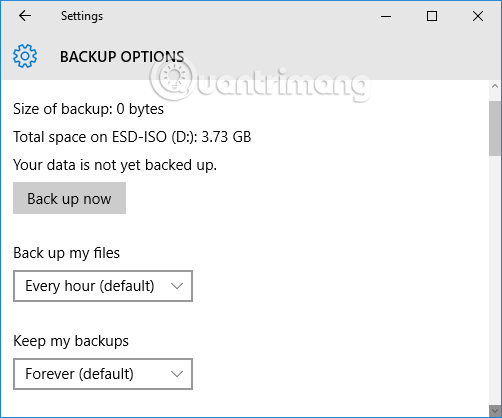Viewport: 502px width, 418px height.
Task: Close the Settings window
Action: (478, 16)
